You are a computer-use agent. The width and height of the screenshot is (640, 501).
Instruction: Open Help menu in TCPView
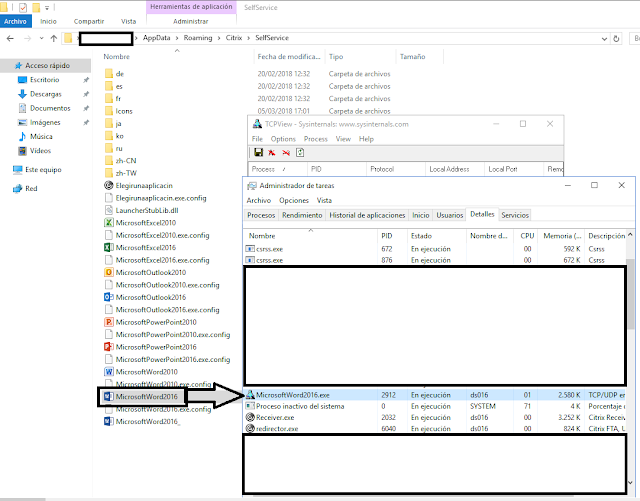(366, 139)
